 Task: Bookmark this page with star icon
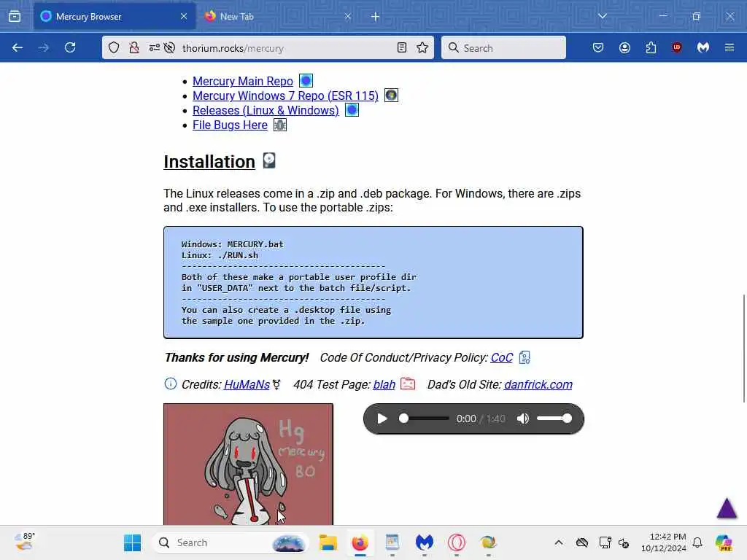pyautogui.click(x=422, y=47)
